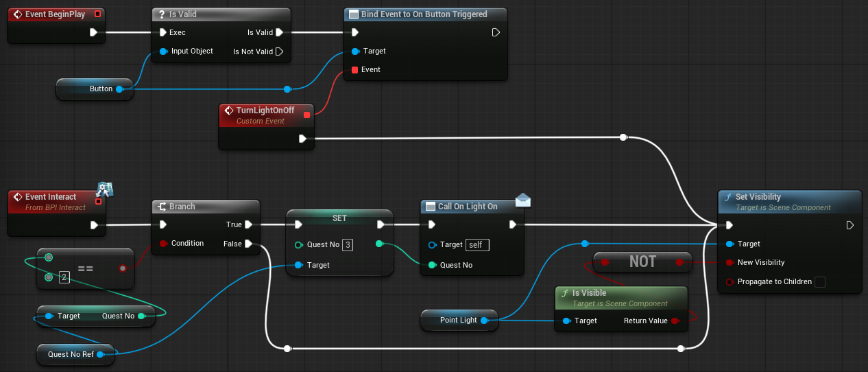Viewport: 868px width, 372px height.
Task: Click the Event BeginPlay node diamond icon
Action: pyautogui.click(x=17, y=14)
